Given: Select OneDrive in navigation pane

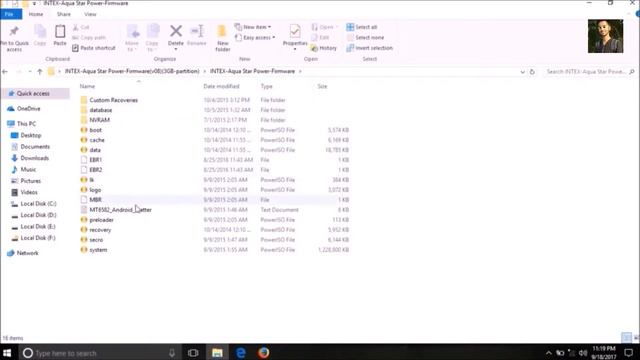Looking at the screenshot, I should pyautogui.click(x=24, y=109).
